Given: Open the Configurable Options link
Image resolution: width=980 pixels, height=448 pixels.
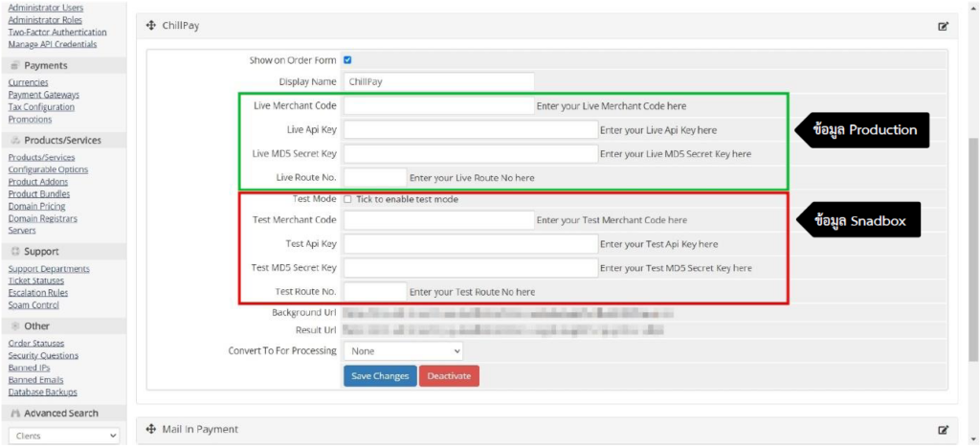Looking at the screenshot, I should (x=48, y=169).
